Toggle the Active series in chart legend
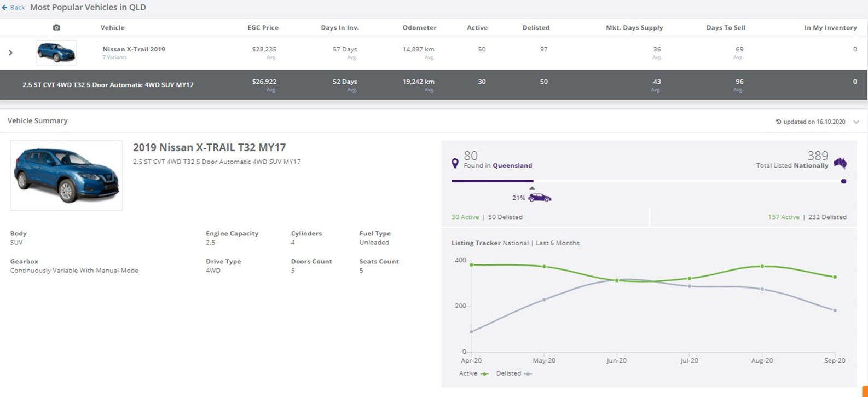The height and width of the screenshot is (397, 868). (473, 373)
